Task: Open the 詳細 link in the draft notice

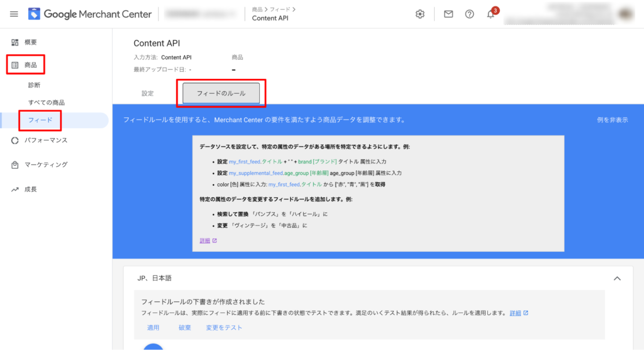Action: (x=519, y=312)
